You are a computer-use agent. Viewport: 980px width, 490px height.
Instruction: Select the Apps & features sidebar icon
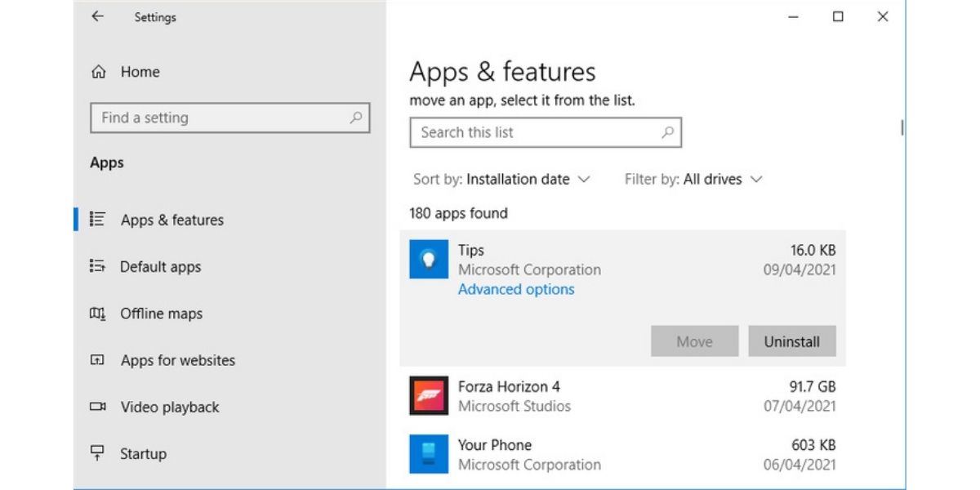point(97,220)
